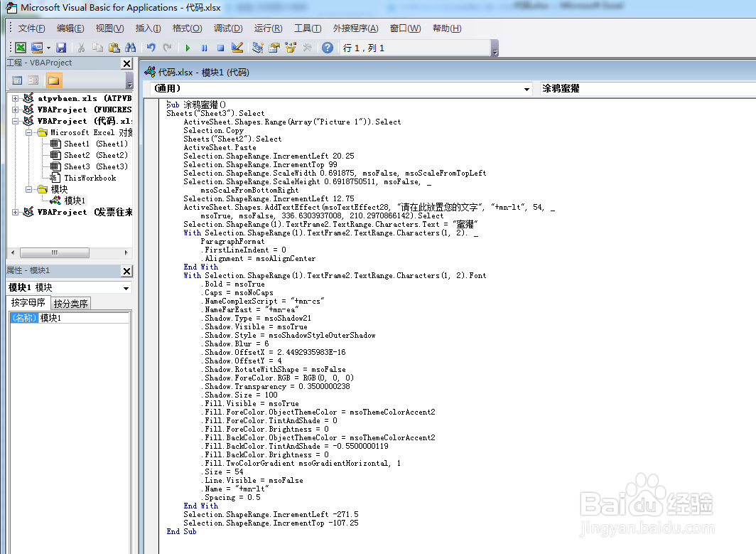Open the 模块1 模块 object dropdown
Image resolution: width=756 pixels, height=554 pixels.
pos(126,288)
